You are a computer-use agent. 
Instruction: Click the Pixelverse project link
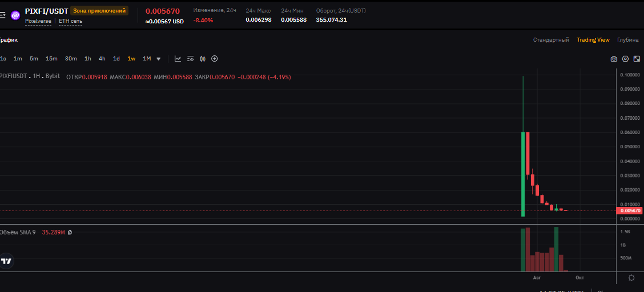[38, 21]
